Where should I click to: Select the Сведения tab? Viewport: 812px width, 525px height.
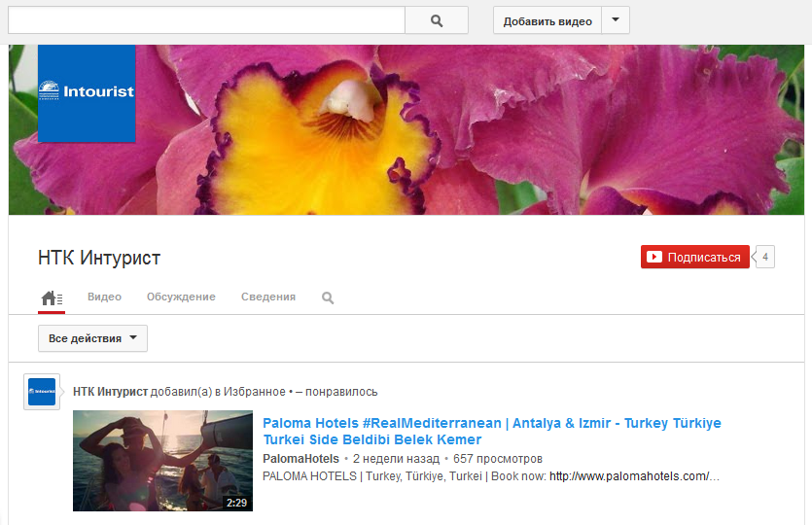tap(268, 297)
